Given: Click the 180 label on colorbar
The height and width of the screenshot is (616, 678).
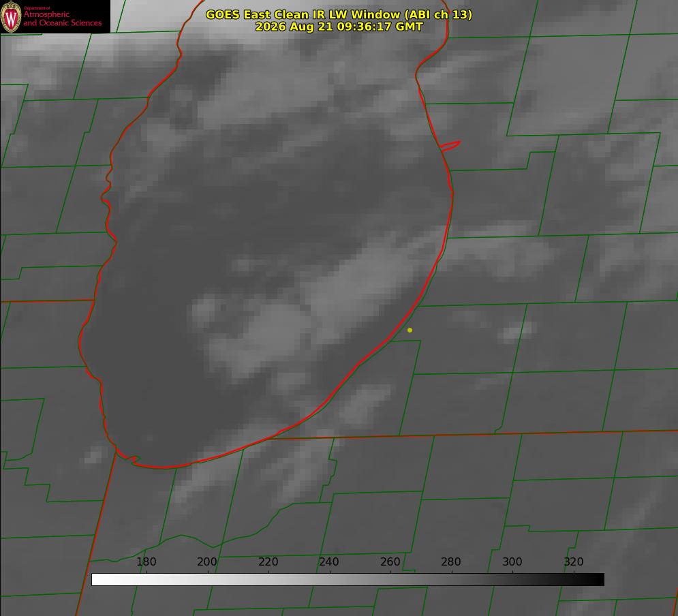Looking at the screenshot, I should 146,561.
